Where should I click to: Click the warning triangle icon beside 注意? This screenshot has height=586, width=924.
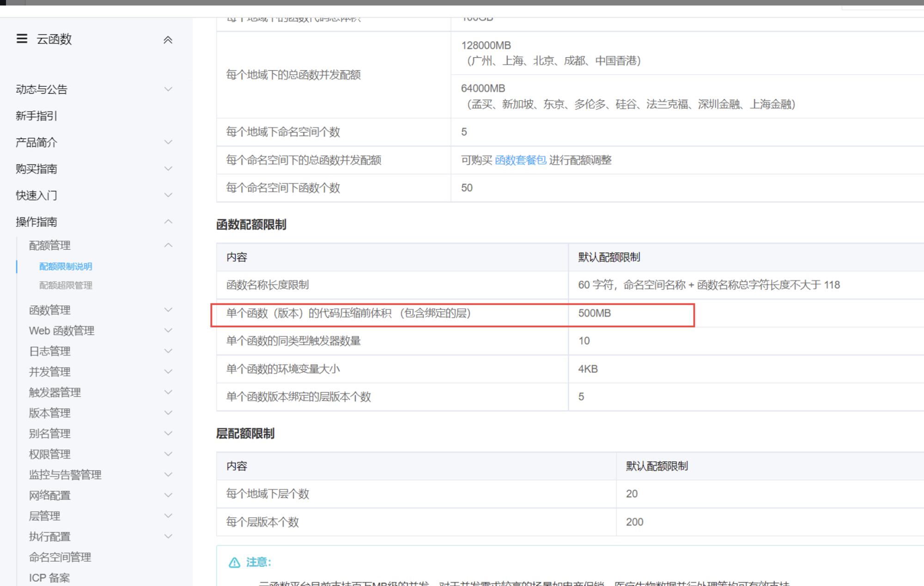pyautogui.click(x=235, y=562)
